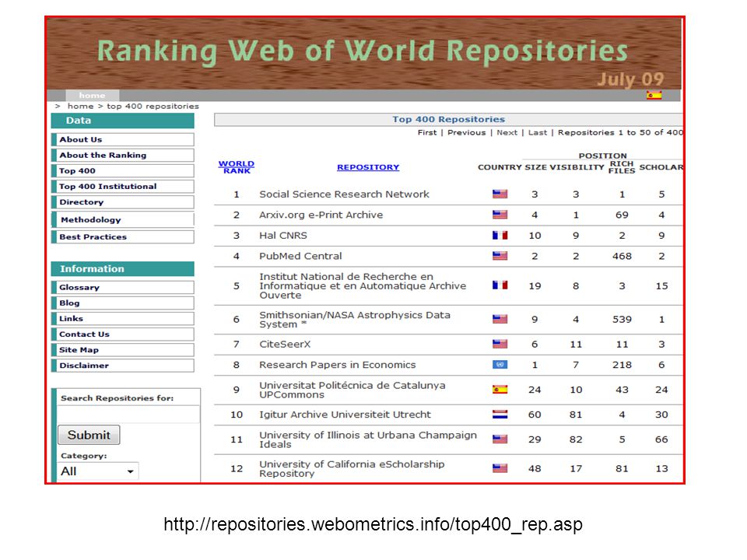The height and width of the screenshot is (560, 747).
Task: Click University of Illinois at Urbana Champaign Ideals
Action: pyautogui.click(x=368, y=439)
